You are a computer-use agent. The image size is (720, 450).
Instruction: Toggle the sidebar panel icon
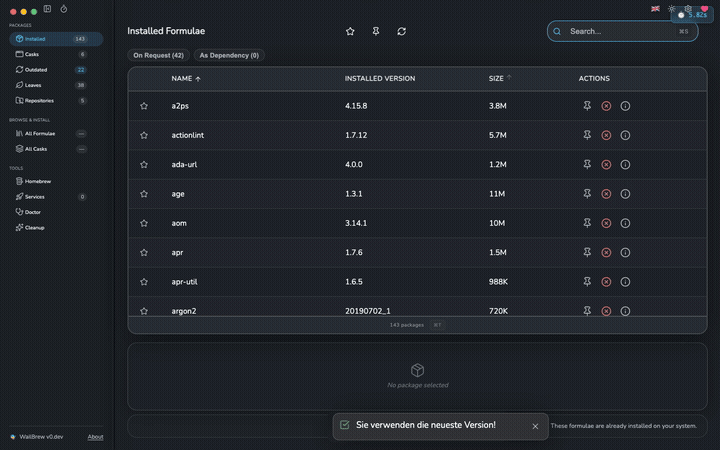point(47,9)
